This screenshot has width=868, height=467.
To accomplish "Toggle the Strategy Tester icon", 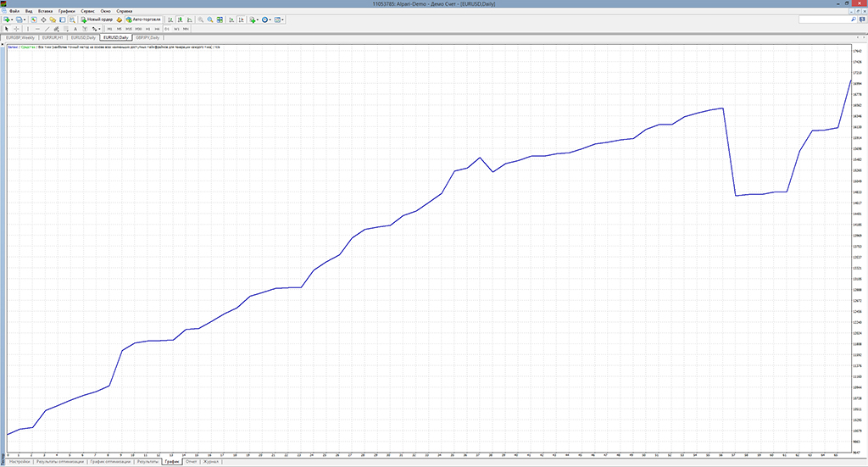I will click(x=72, y=20).
